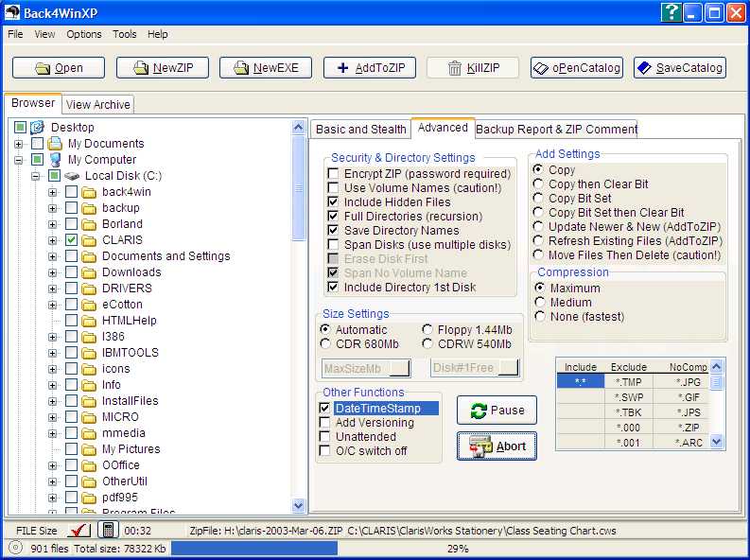The image size is (750, 560).
Task: Tick the CLARIS folder checkbox
Action: (x=71, y=240)
